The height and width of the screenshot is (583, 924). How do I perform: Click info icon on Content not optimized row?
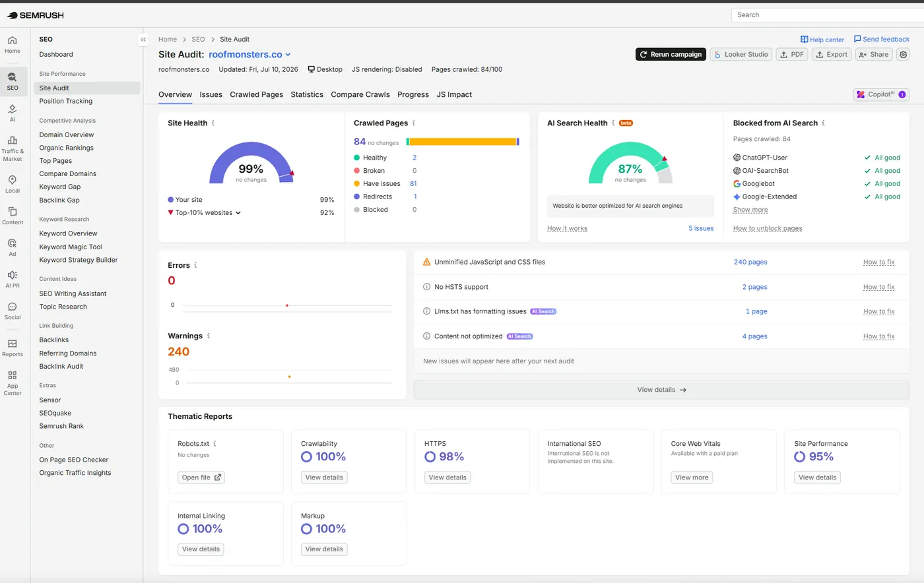(x=426, y=336)
